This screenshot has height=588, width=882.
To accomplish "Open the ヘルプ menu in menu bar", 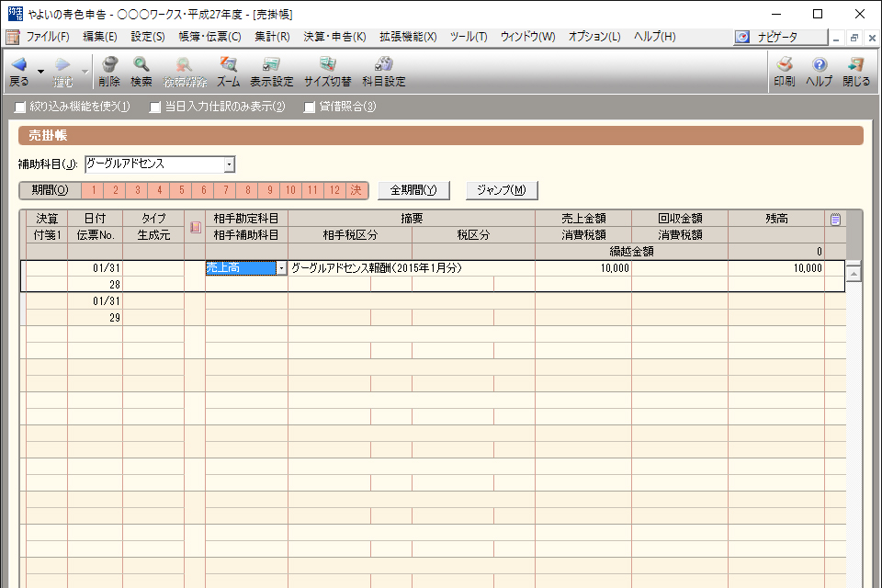I will (655, 37).
